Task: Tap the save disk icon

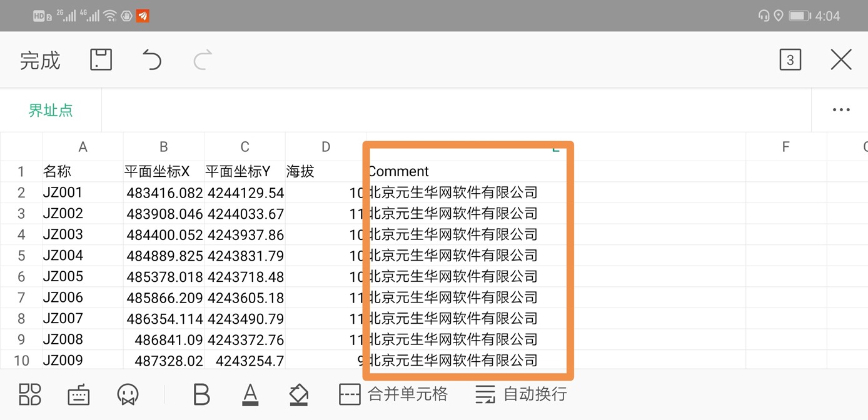Action: 101,60
